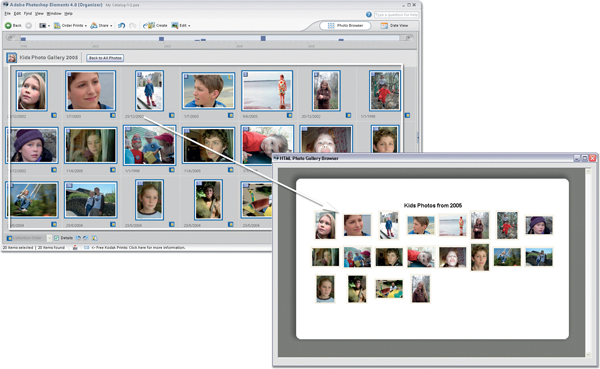Switch to the Date View tab

[394, 26]
